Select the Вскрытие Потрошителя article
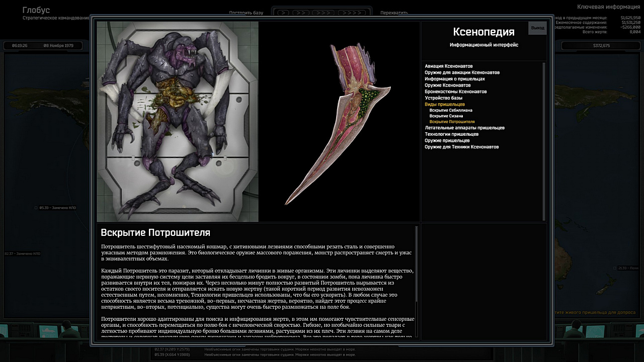Viewport: 644px width, 362px height. coord(452,122)
